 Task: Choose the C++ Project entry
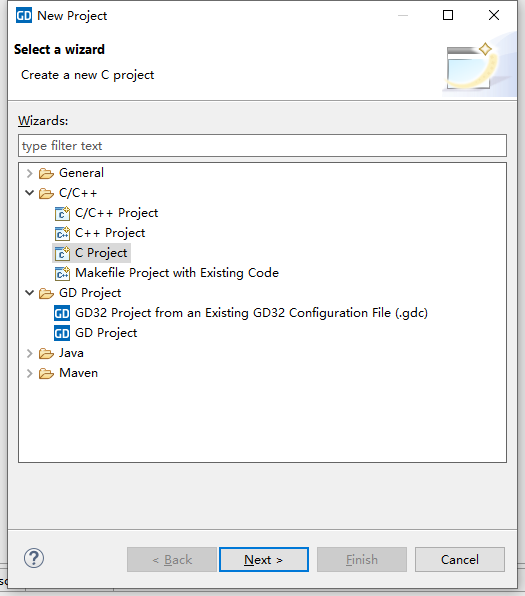(110, 233)
